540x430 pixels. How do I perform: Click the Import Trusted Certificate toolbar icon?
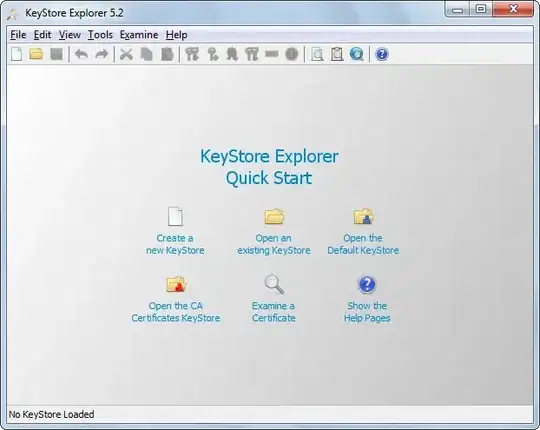point(232,54)
